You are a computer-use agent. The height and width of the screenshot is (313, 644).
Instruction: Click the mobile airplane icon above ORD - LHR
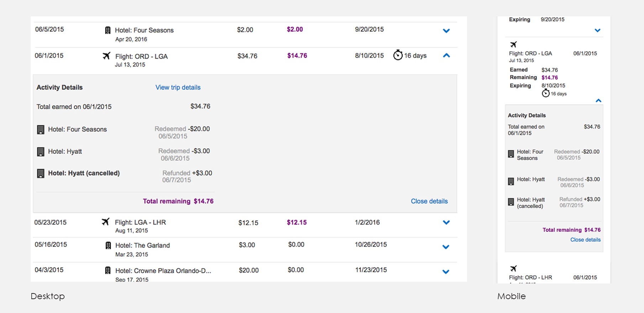[x=513, y=269]
